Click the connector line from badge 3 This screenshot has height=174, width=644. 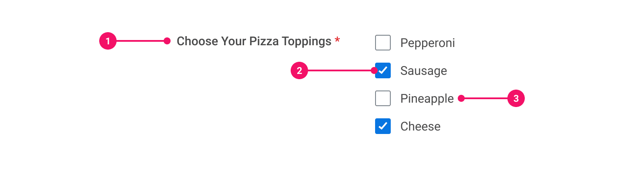click(x=485, y=99)
